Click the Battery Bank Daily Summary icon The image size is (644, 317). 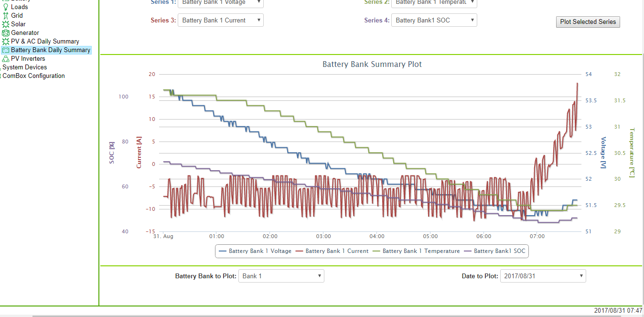pyautogui.click(x=6, y=50)
